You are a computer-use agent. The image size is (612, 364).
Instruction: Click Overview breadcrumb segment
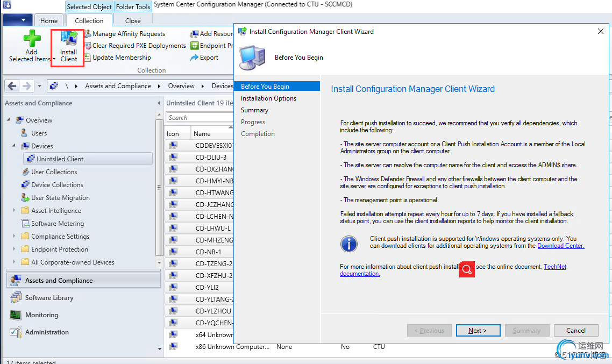pyautogui.click(x=181, y=86)
